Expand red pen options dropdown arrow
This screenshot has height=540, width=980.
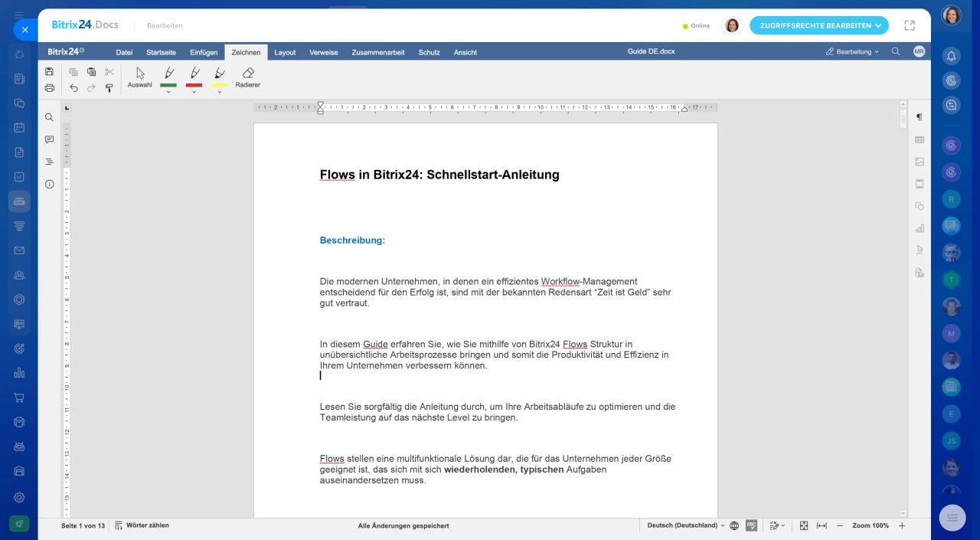pos(194,92)
